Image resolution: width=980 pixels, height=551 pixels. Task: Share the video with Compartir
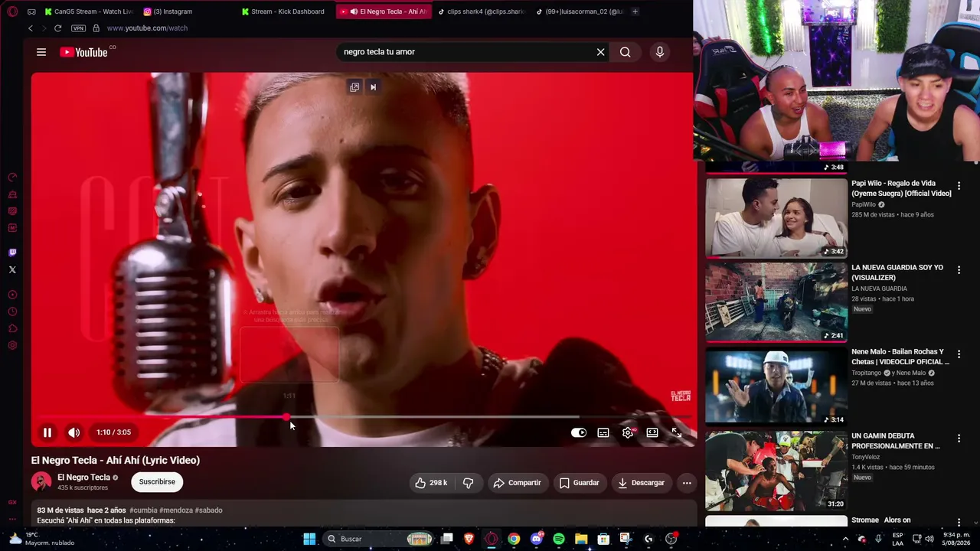pyautogui.click(x=518, y=483)
